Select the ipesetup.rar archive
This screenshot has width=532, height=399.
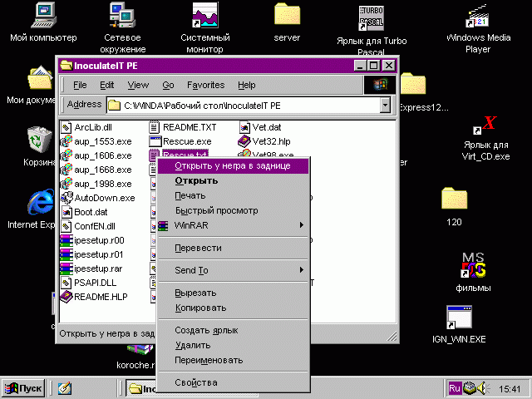[91, 268]
